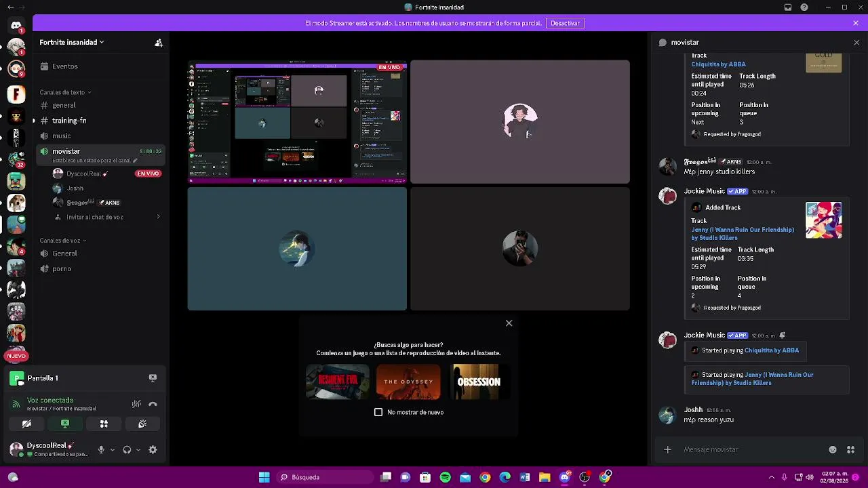This screenshot has width=868, height=488.
Task: Click the Windows Start button
Action: click(x=264, y=477)
